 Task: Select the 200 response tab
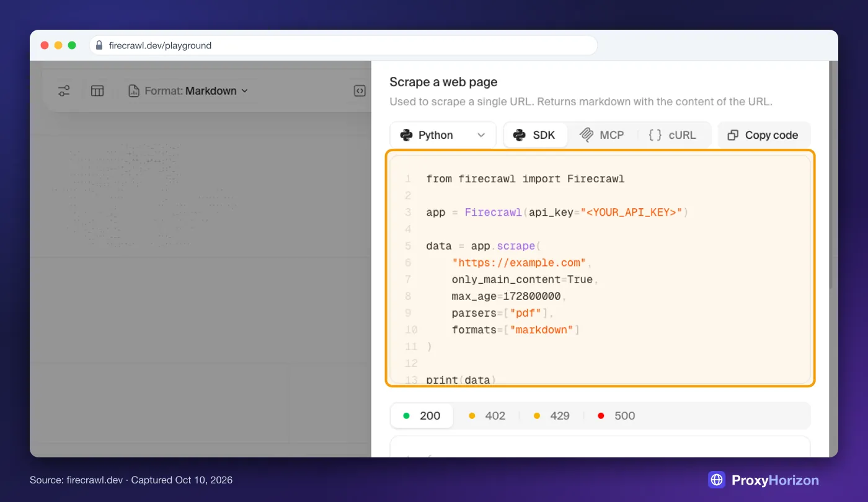point(422,416)
